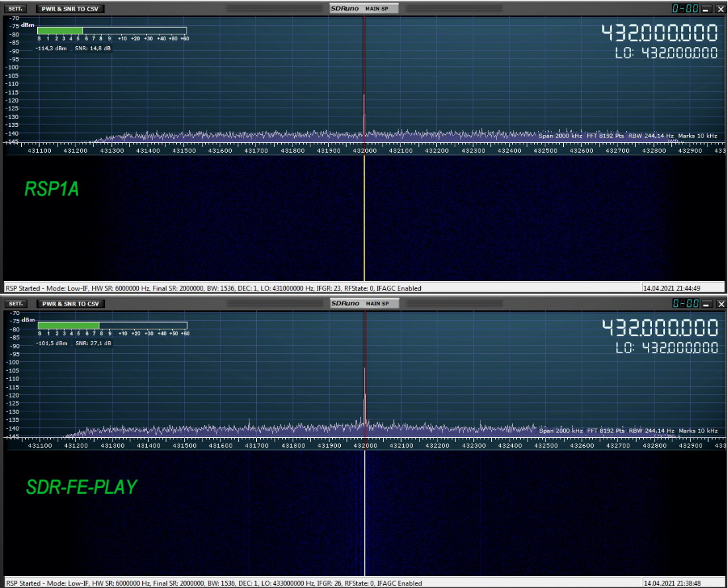Click 0-00 counter in RSP1A window
This screenshot has width=728, height=588.
click(686, 9)
